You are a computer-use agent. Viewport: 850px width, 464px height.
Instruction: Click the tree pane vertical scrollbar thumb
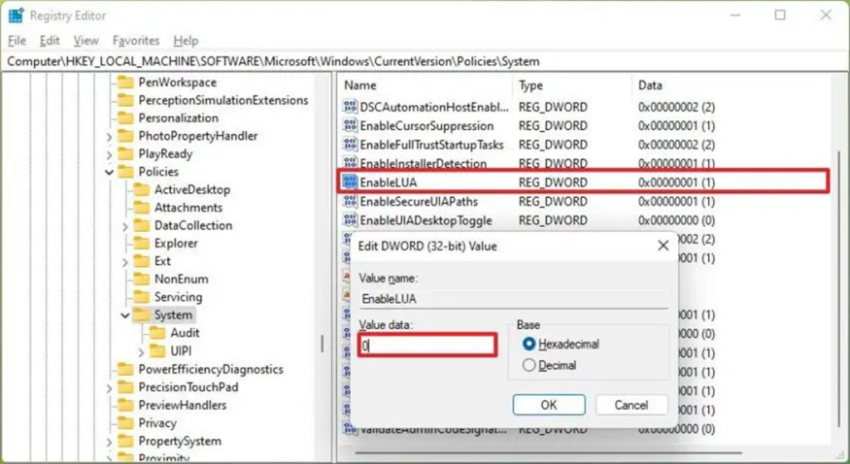(323, 344)
